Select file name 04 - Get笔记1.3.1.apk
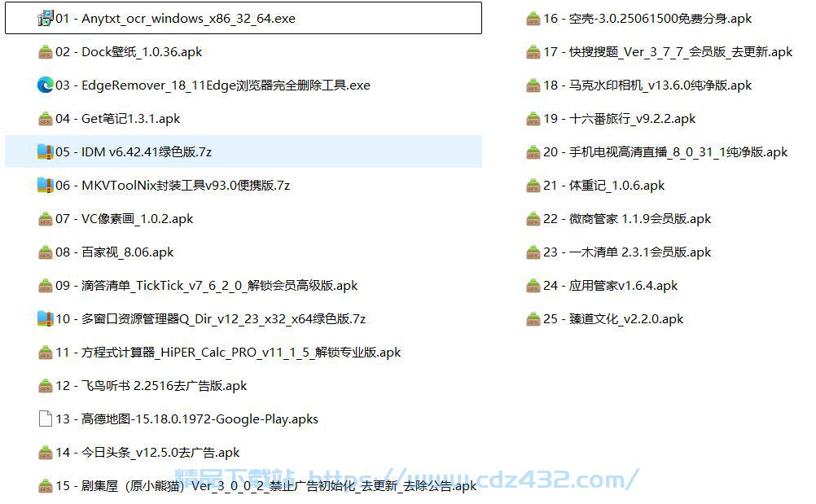816x504 pixels. [x=117, y=119]
